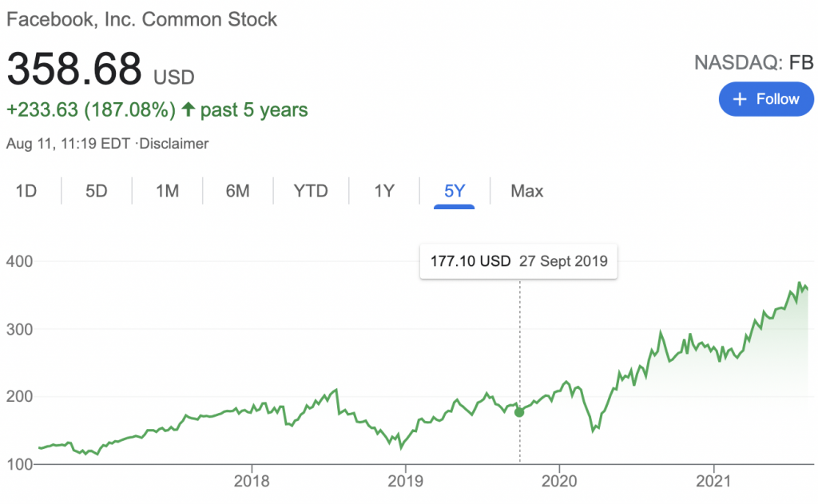Click the 358.68 stock price

[x=74, y=71]
